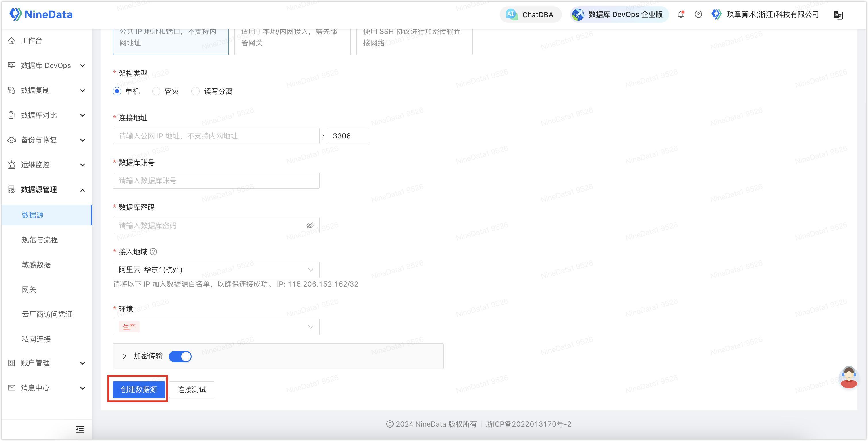Select the 容灾 architecture radio button
This screenshot has height=441, width=868.
pyautogui.click(x=156, y=91)
